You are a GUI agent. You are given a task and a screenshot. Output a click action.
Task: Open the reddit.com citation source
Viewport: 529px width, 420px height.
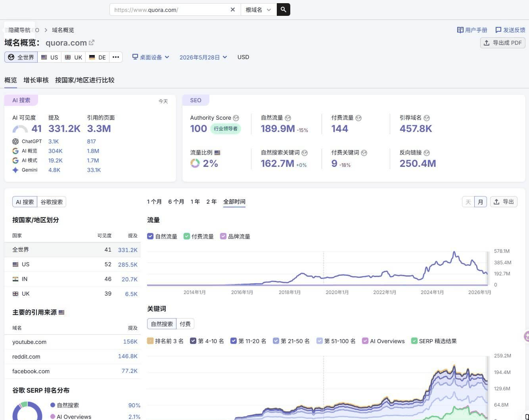pyautogui.click(x=26, y=357)
